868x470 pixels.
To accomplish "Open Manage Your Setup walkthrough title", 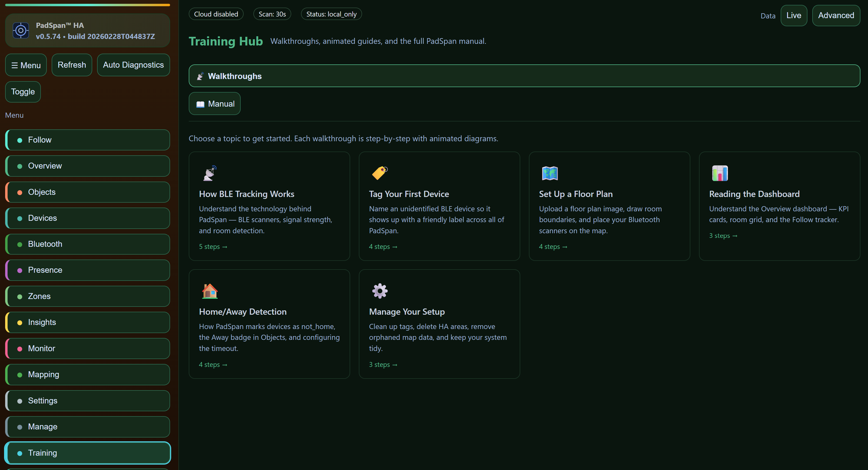I will (407, 312).
